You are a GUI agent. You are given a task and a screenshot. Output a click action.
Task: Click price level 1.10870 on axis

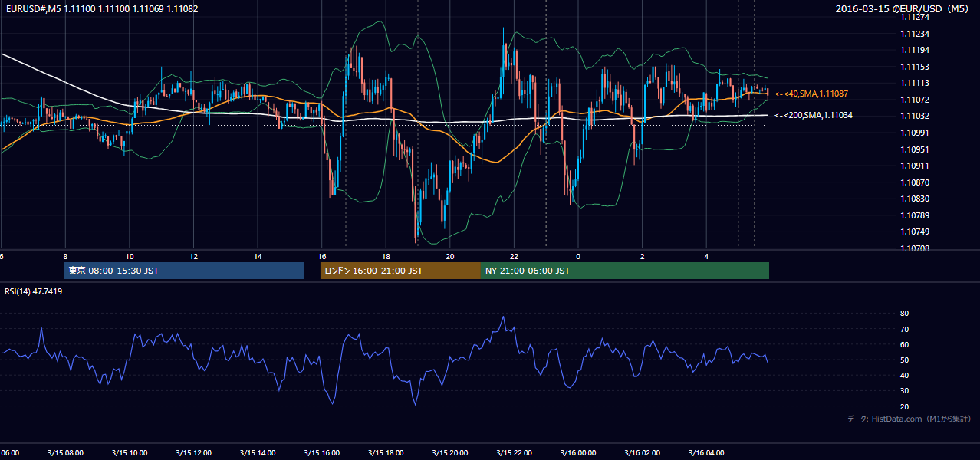(915, 182)
